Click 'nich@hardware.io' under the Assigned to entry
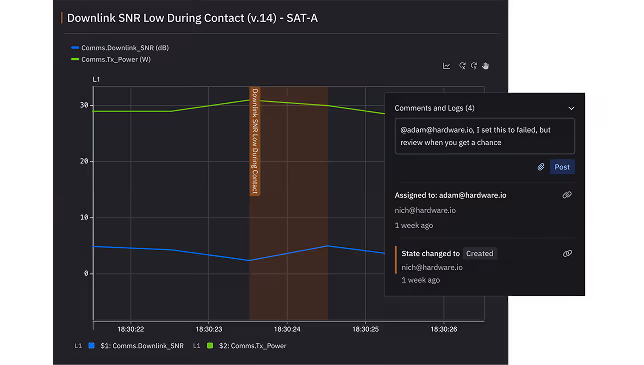Viewport: 644px width, 365px height. [425, 210]
